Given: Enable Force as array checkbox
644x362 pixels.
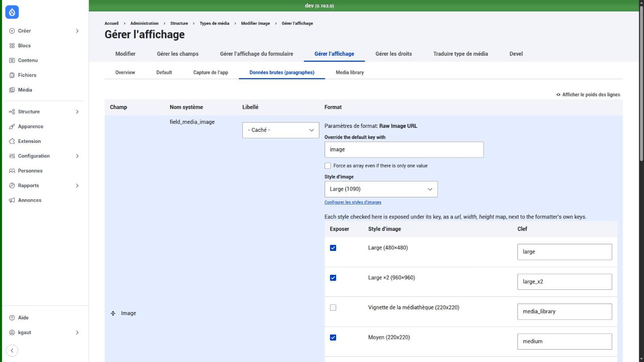Looking at the screenshot, I should pyautogui.click(x=328, y=166).
